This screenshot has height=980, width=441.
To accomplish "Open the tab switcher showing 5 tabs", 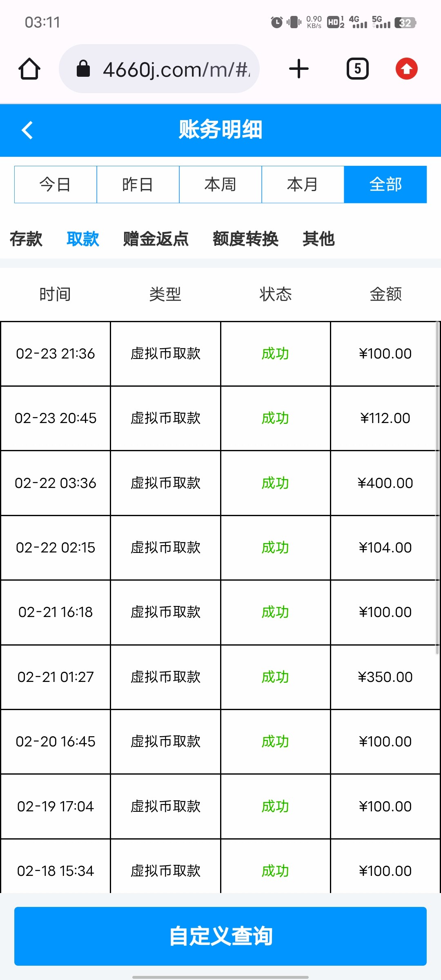I will tap(357, 69).
